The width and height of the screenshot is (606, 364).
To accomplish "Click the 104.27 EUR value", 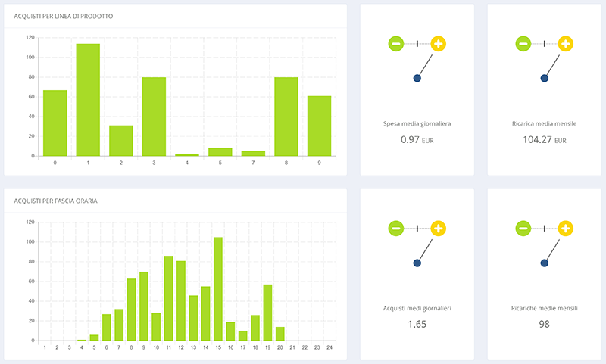I will (x=544, y=140).
